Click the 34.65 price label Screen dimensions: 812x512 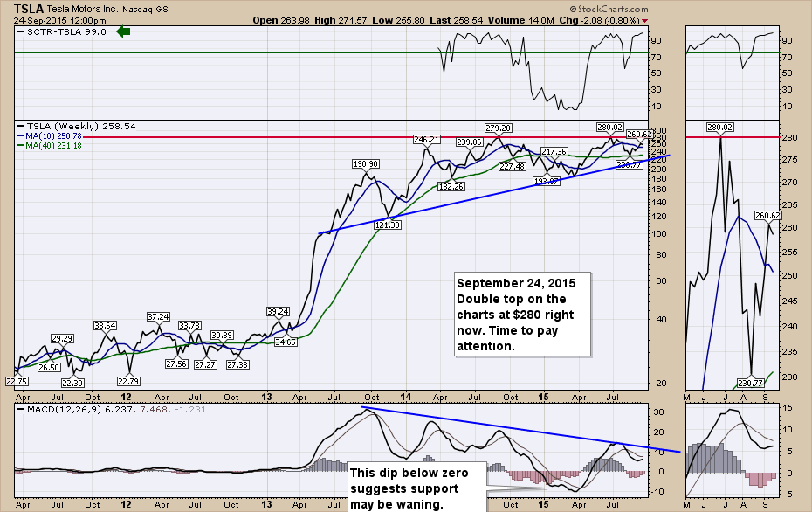[x=286, y=342]
